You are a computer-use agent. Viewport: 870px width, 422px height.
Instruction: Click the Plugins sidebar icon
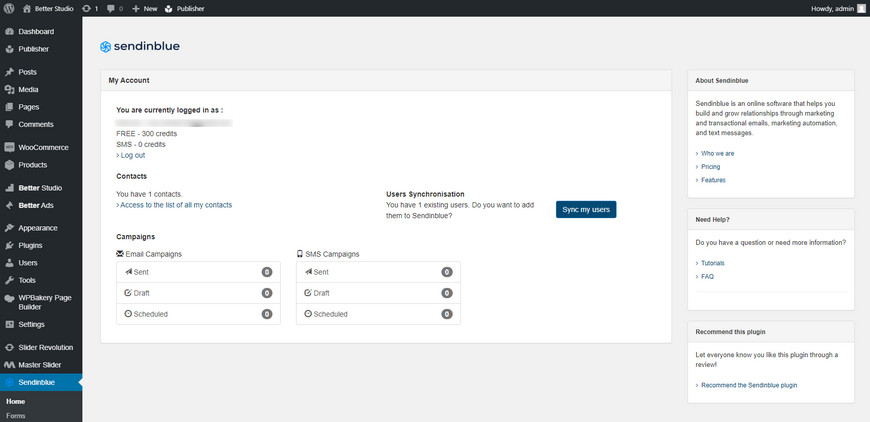pyautogui.click(x=9, y=245)
